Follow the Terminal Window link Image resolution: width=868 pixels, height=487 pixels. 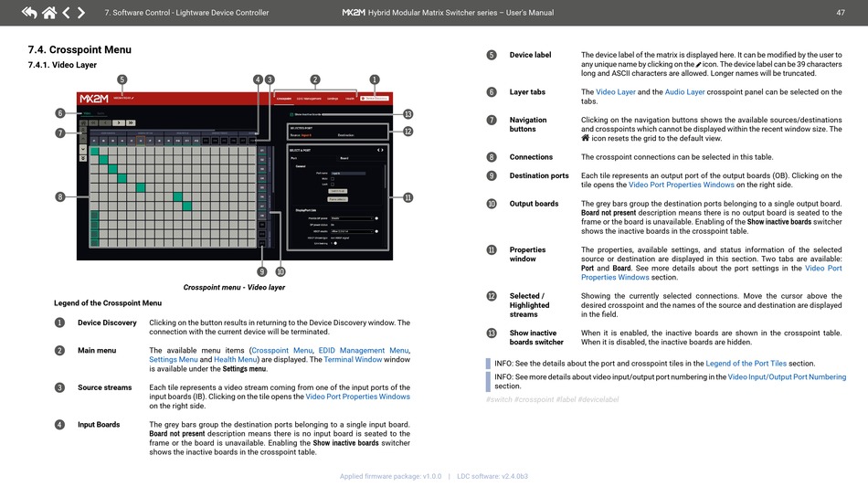pyautogui.click(x=353, y=360)
